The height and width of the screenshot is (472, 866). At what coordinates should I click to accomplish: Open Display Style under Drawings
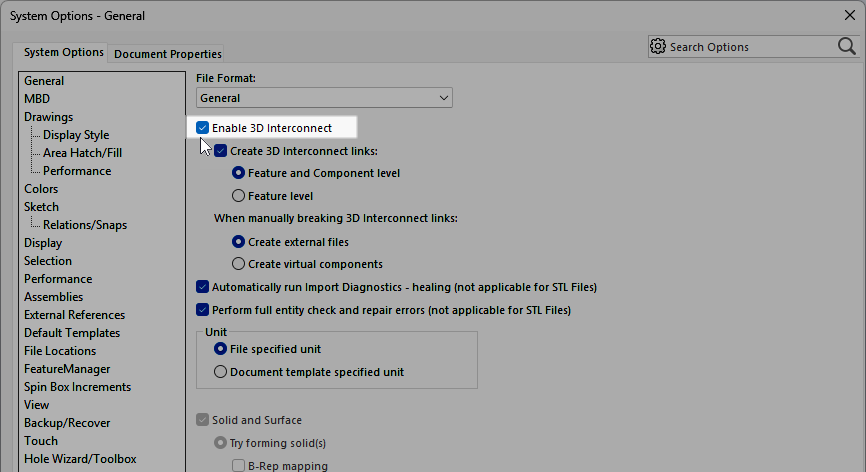76,135
